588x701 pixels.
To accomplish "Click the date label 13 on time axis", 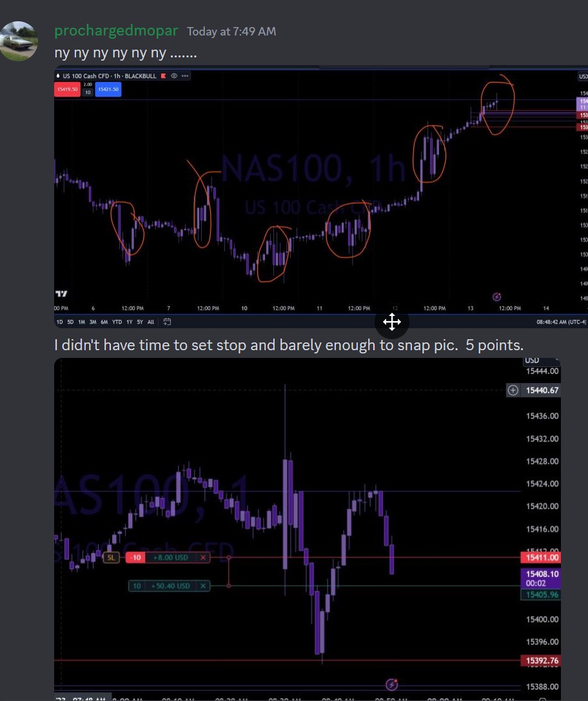I will point(471,308).
